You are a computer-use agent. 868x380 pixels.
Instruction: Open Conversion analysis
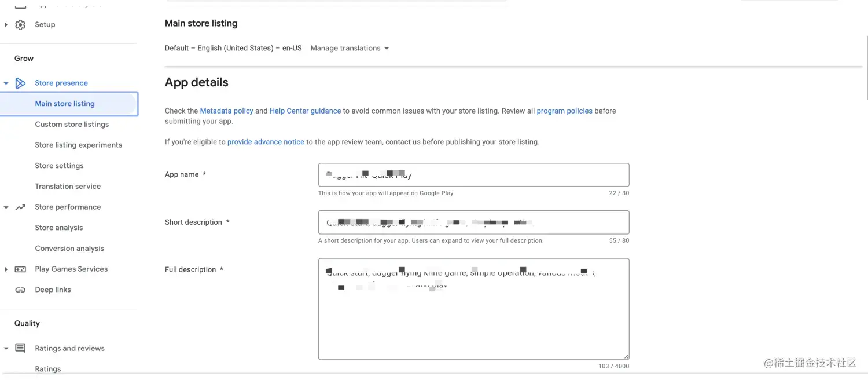coord(69,249)
